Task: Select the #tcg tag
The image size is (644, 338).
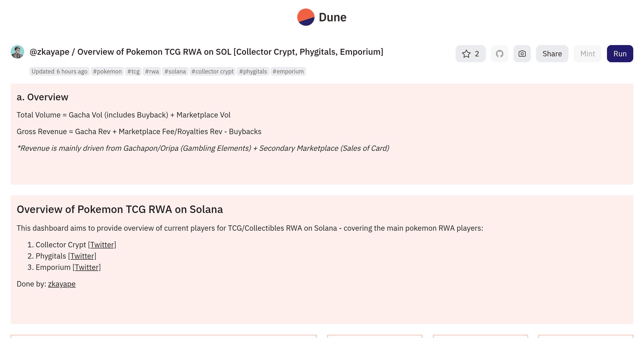Action: pyautogui.click(x=133, y=71)
